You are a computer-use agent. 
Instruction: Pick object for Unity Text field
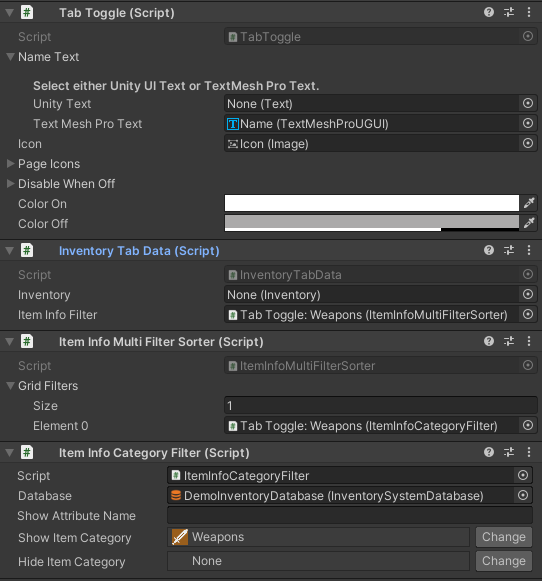[528, 103]
